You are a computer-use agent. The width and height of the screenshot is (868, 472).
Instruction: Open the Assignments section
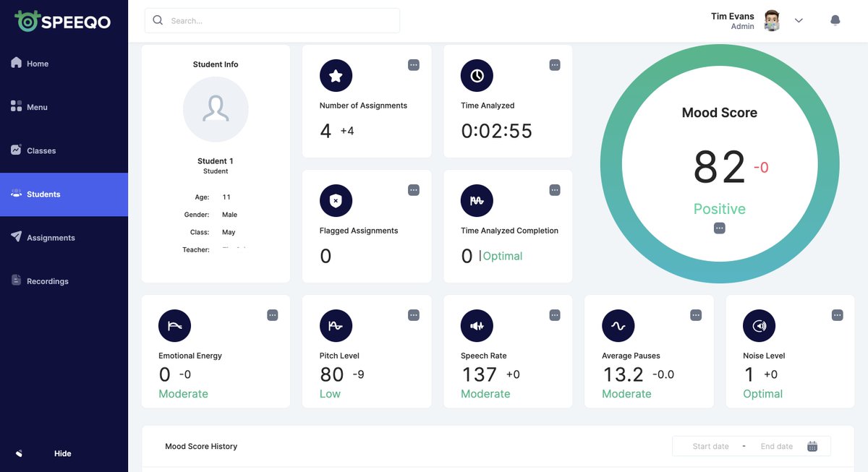click(48, 237)
